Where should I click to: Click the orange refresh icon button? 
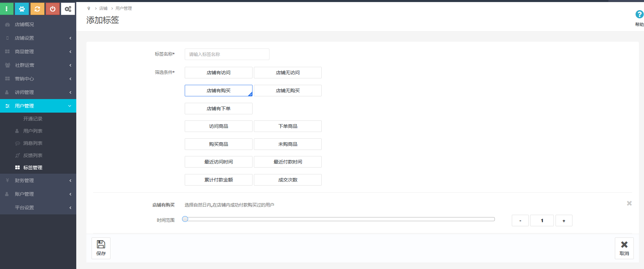click(37, 9)
